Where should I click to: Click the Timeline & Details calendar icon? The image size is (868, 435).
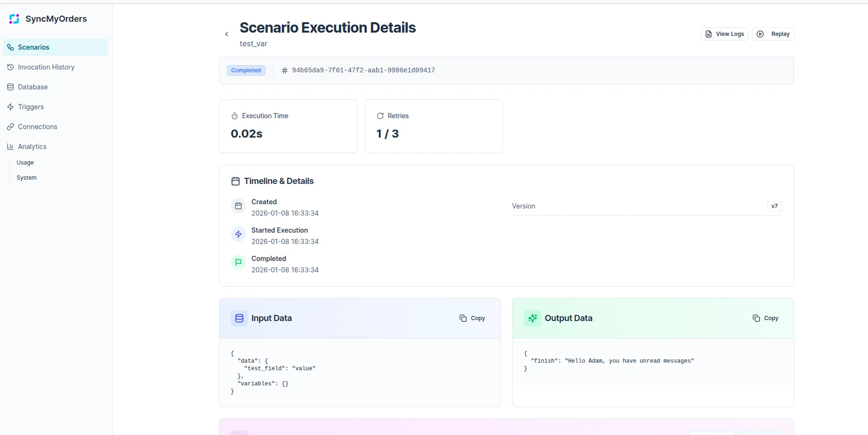[x=235, y=181]
